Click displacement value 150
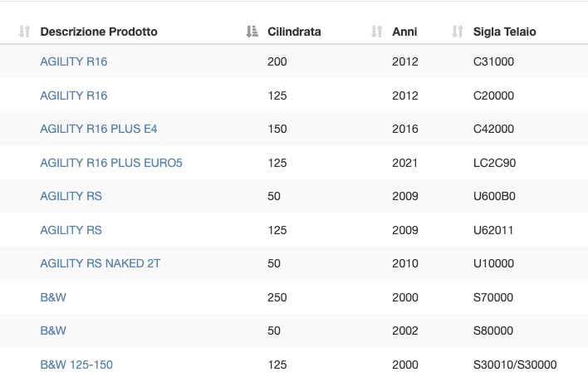 click(x=277, y=129)
